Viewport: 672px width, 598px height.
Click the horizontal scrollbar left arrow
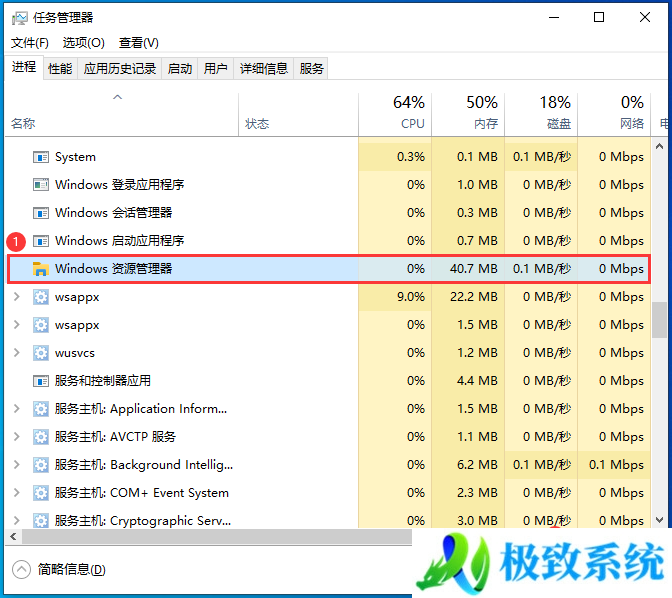point(13,536)
